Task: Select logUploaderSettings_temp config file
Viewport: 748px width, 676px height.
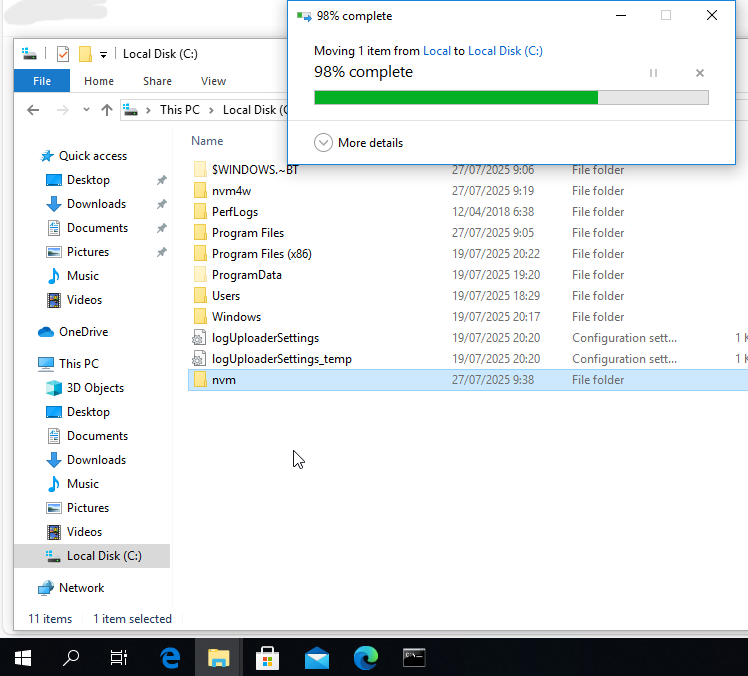Action: coord(281,359)
